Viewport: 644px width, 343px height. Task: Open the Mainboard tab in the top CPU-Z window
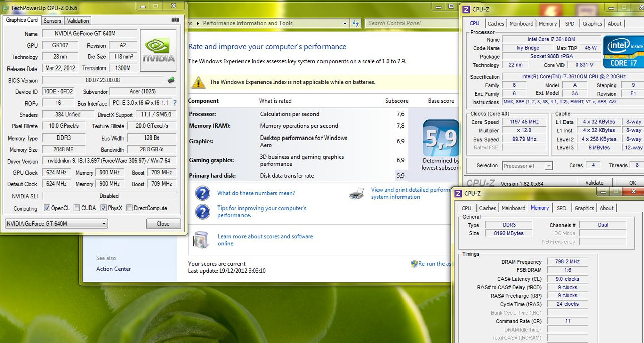[x=521, y=24]
